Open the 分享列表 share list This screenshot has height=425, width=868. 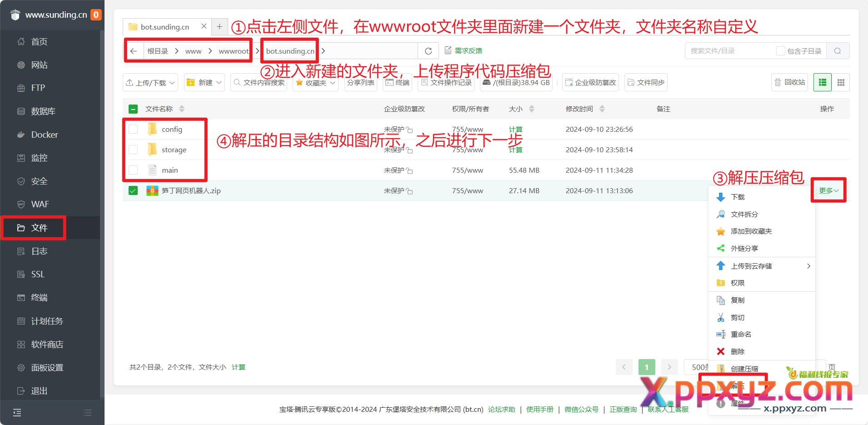point(361,82)
